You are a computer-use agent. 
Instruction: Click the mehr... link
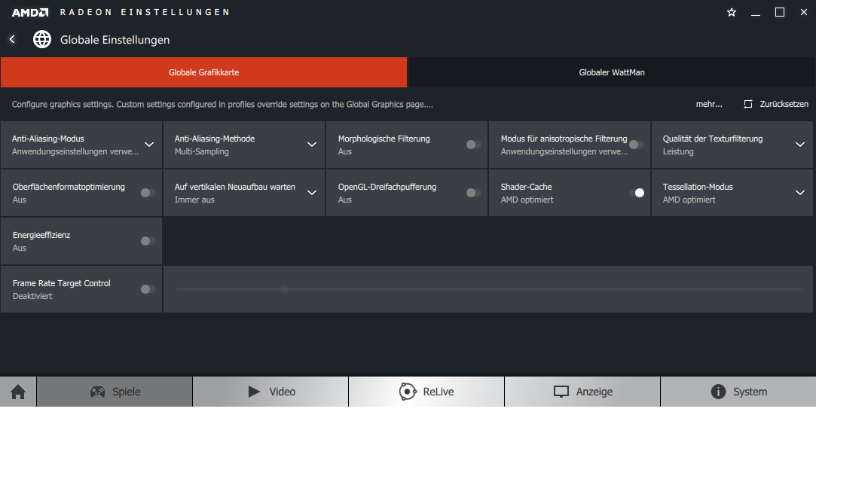point(709,104)
